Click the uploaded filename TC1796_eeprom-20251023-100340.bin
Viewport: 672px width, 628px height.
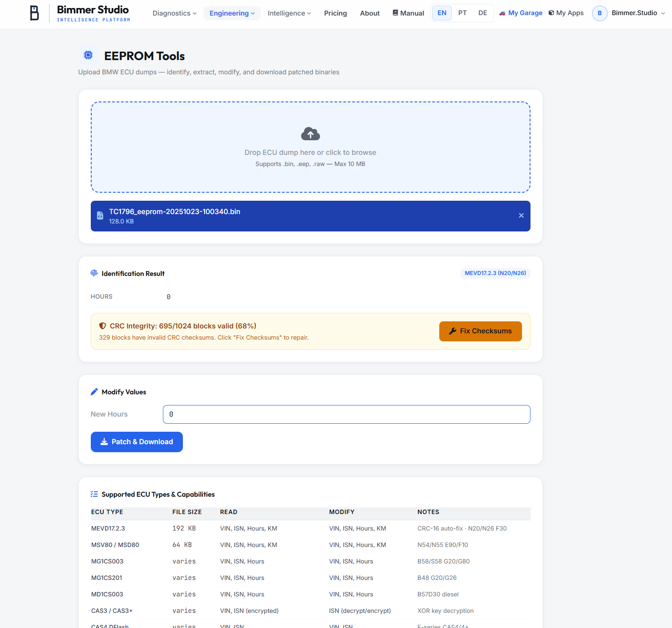click(x=175, y=211)
